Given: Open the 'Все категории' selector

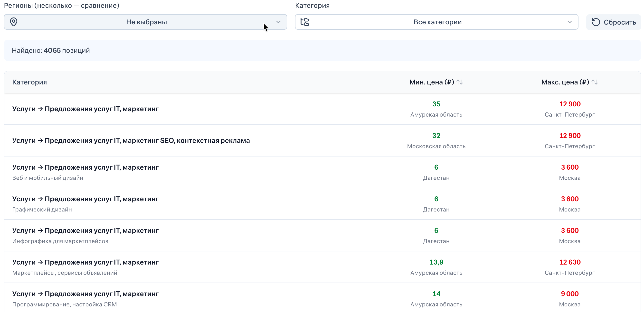Looking at the screenshot, I should 436,22.
